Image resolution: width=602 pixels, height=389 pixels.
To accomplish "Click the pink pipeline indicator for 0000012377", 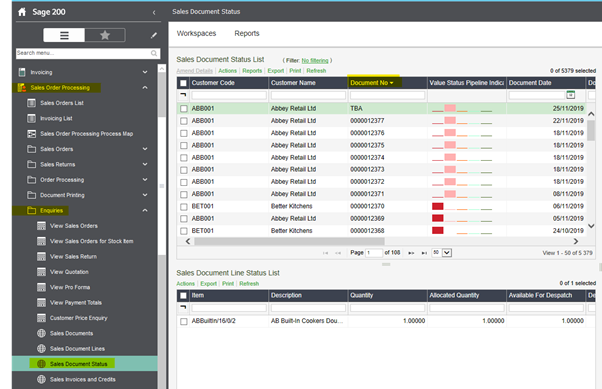I will (450, 120).
